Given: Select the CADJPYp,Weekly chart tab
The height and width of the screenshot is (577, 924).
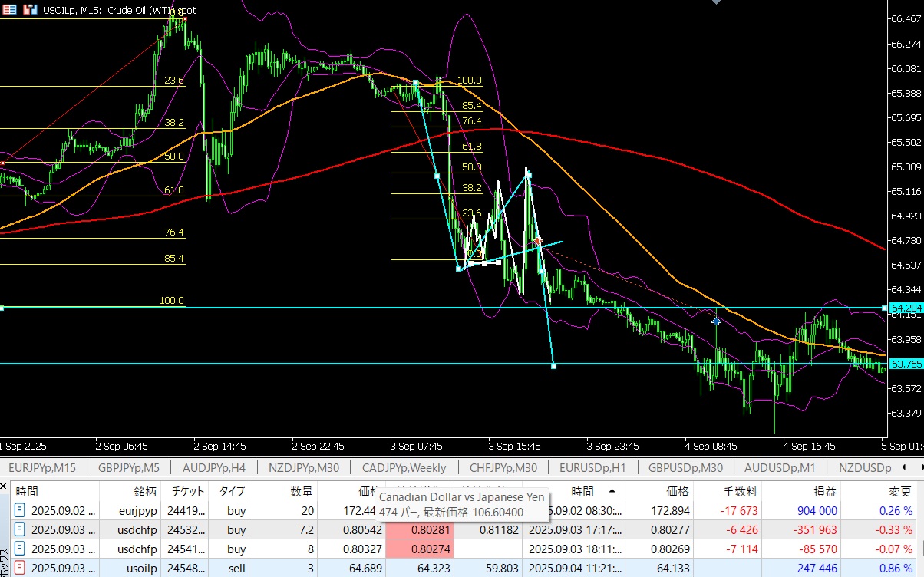Looking at the screenshot, I should click(404, 467).
